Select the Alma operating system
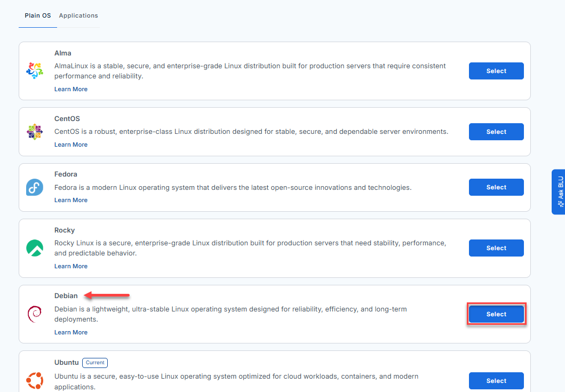Viewport: 565px width, 392px height. (496, 71)
